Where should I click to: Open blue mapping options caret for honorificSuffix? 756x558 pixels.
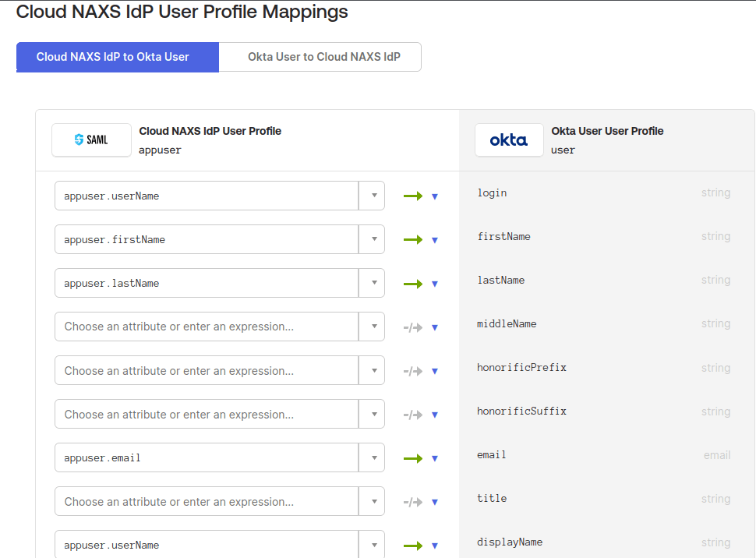[435, 415]
